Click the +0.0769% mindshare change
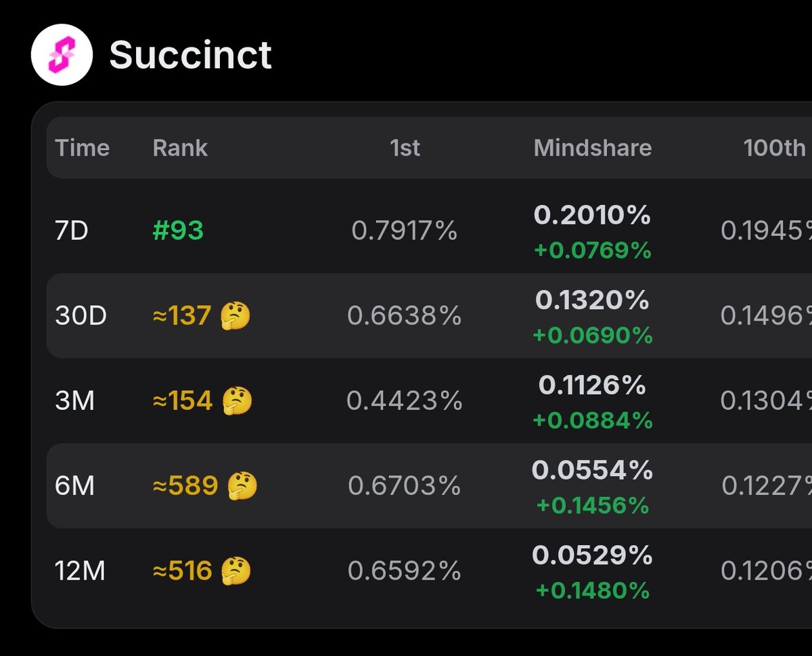The height and width of the screenshot is (656, 812). pyautogui.click(x=593, y=251)
